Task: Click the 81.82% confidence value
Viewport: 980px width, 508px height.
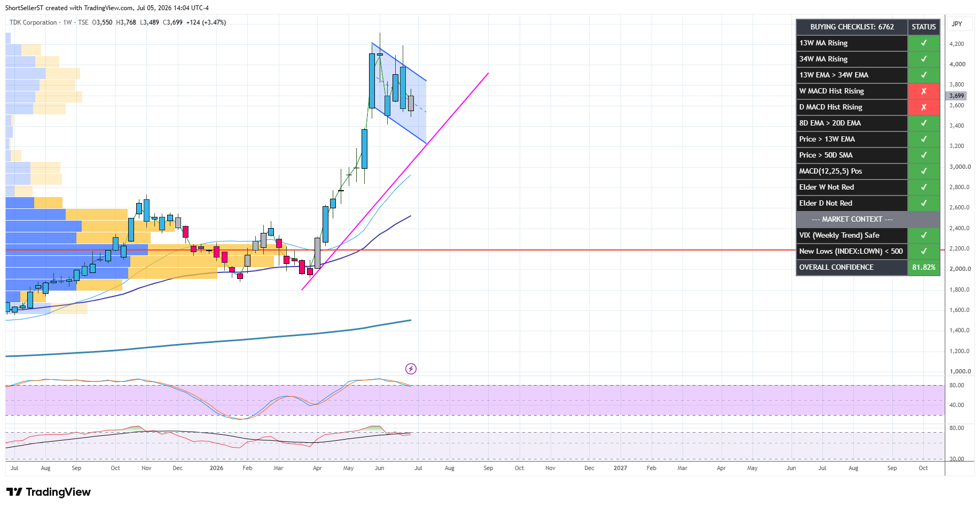Action: point(923,267)
